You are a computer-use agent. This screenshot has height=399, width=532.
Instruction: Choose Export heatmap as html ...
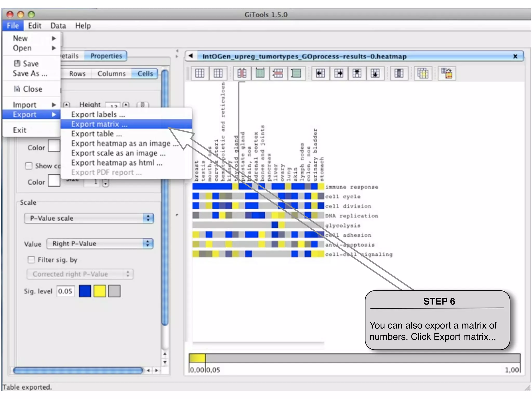126,163
